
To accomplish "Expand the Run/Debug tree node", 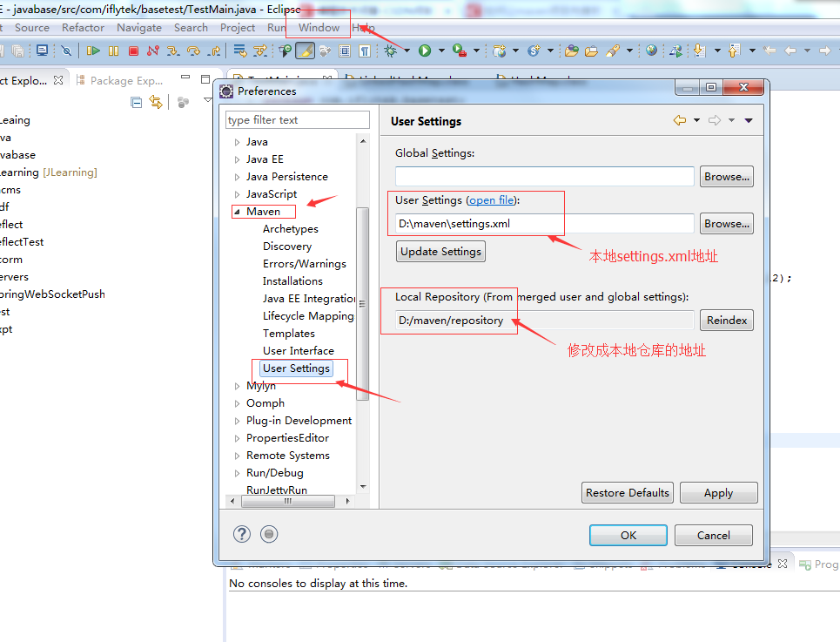I will click(x=237, y=473).
